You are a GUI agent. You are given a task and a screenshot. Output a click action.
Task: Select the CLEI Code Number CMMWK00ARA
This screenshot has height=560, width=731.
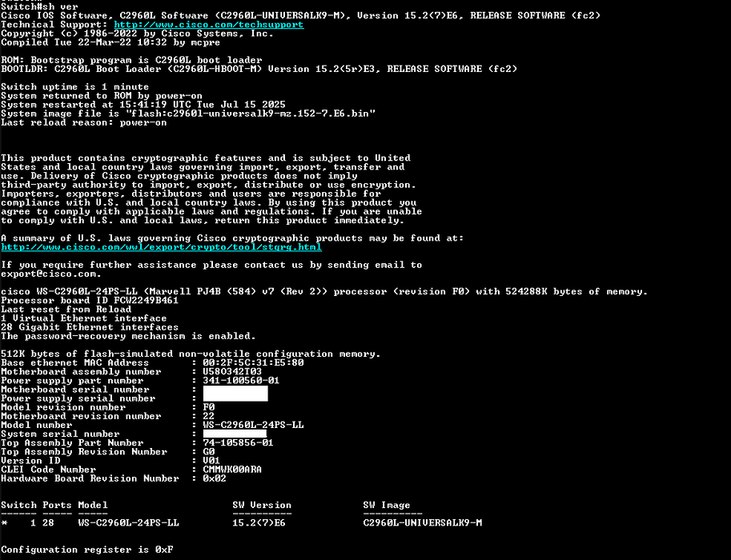[x=232, y=469]
